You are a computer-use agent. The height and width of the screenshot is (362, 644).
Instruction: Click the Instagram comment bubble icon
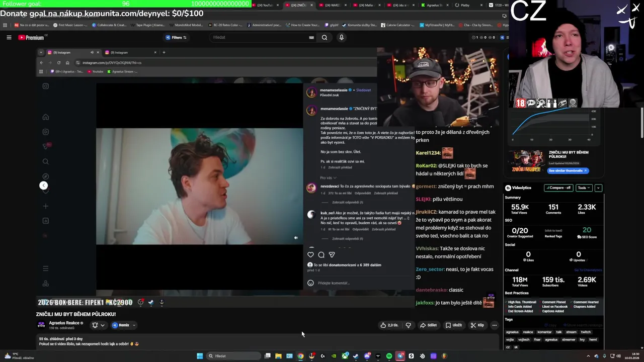pyautogui.click(x=321, y=255)
